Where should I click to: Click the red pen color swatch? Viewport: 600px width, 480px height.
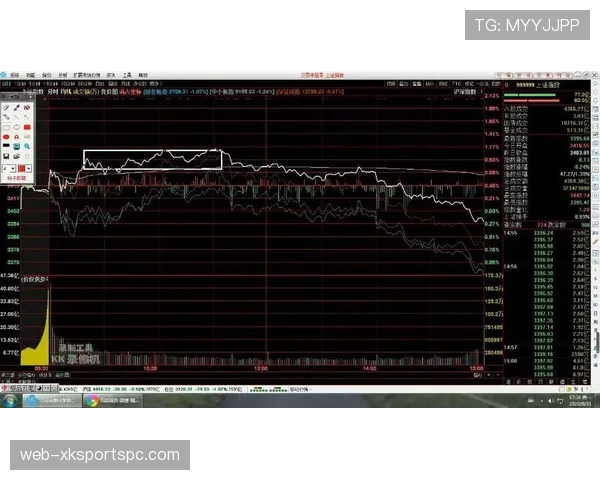tap(21, 168)
